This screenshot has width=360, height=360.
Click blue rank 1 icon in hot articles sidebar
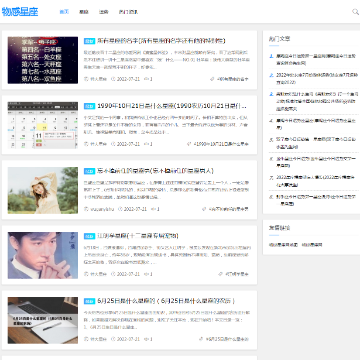pyautogui.click(x=271, y=56)
